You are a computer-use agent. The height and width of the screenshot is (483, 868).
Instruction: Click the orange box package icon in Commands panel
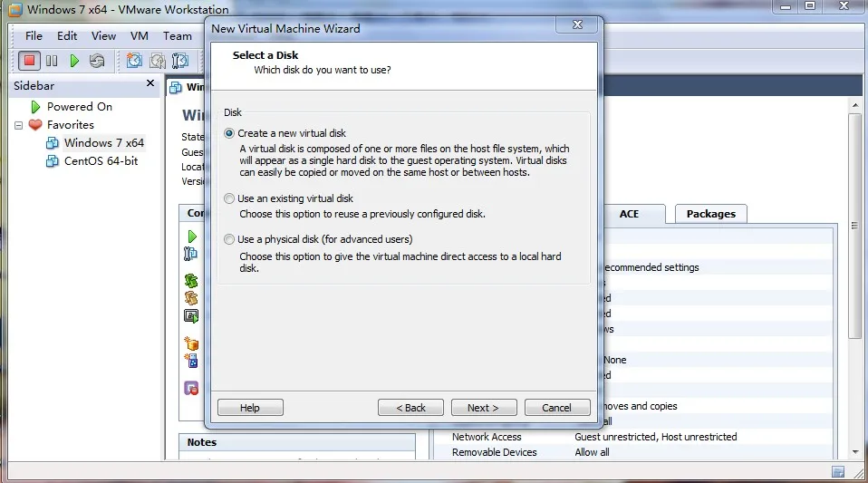(x=191, y=343)
